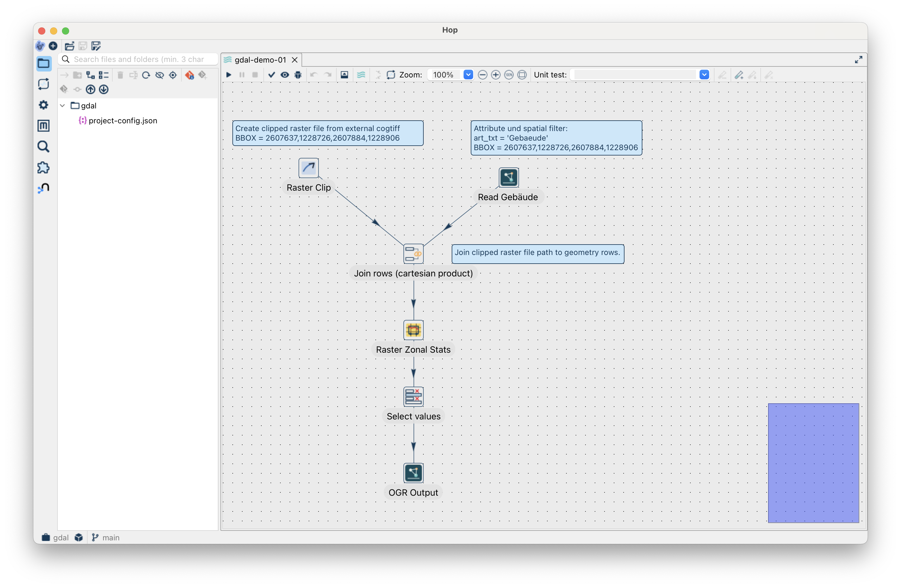
Task: Click the Raster Zonal Stats transform icon
Action: point(413,330)
